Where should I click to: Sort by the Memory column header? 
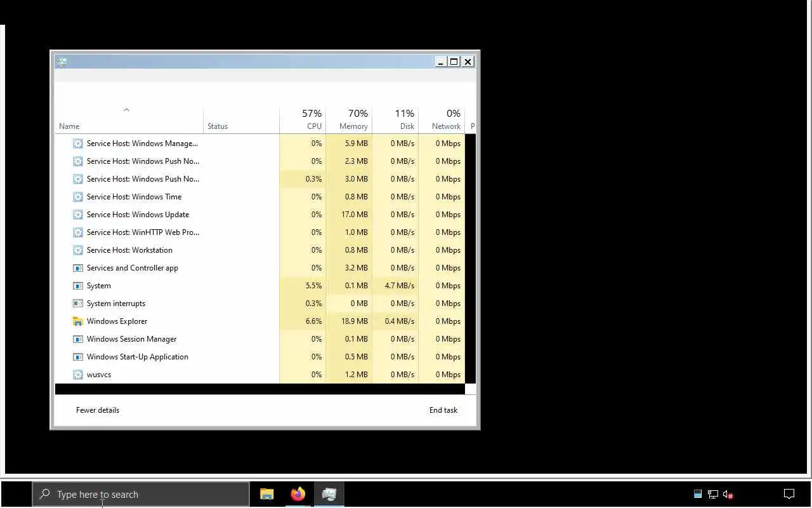pyautogui.click(x=349, y=119)
